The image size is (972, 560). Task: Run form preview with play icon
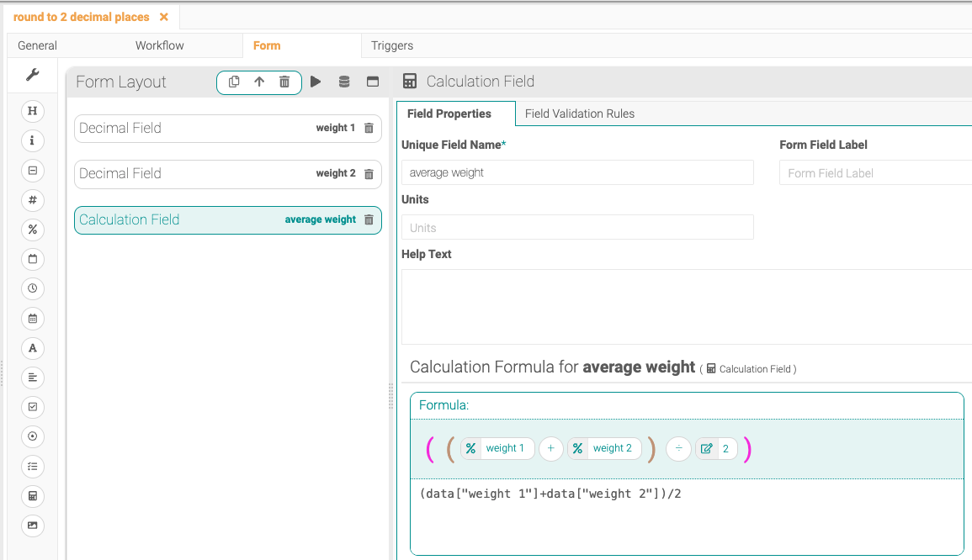point(316,82)
